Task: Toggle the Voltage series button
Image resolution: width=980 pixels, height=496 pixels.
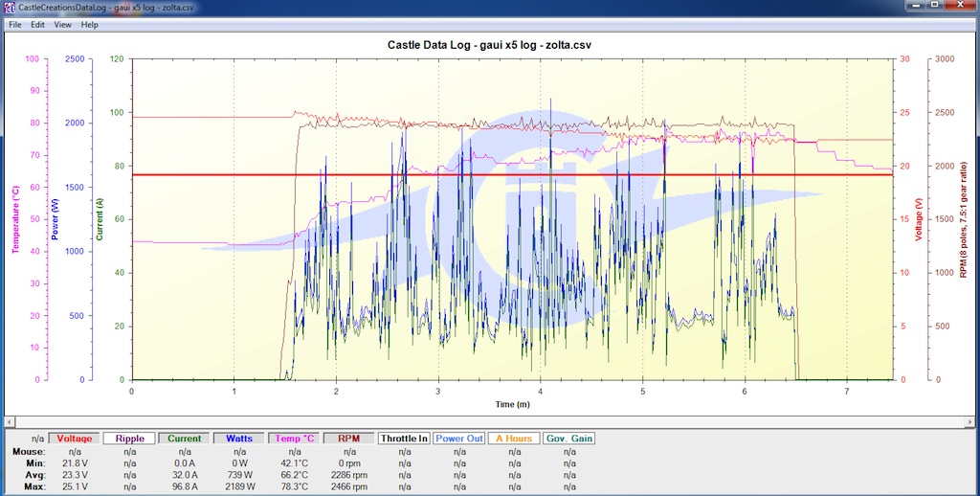Action: tap(74, 439)
